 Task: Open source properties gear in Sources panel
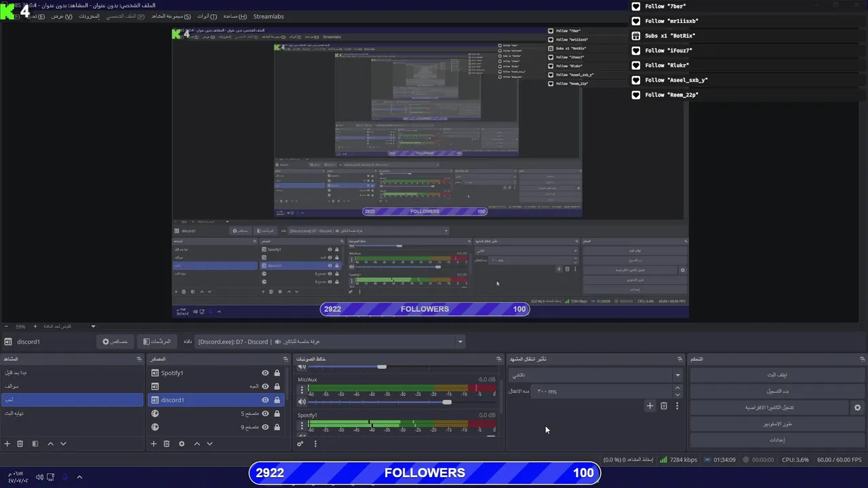182,444
